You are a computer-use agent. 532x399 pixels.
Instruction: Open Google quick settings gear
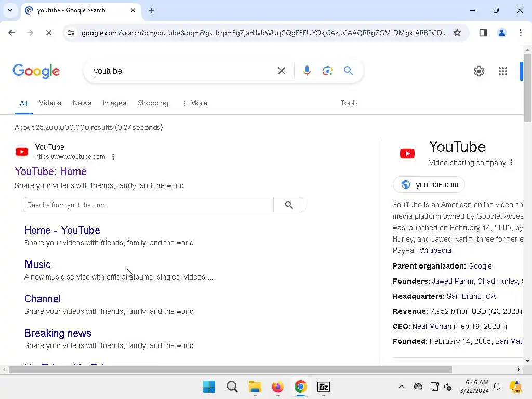[x=478, y=71]
